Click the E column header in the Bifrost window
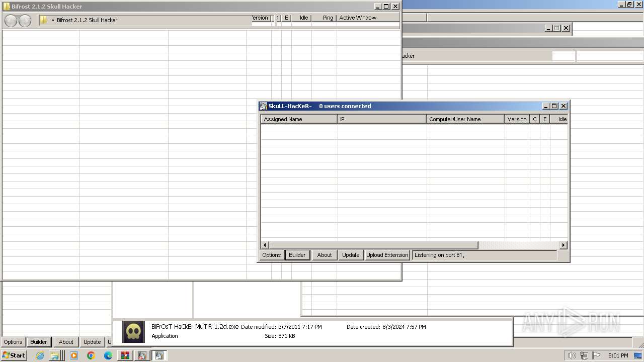Viewport: 644px width, 362px height. point(286,18)
